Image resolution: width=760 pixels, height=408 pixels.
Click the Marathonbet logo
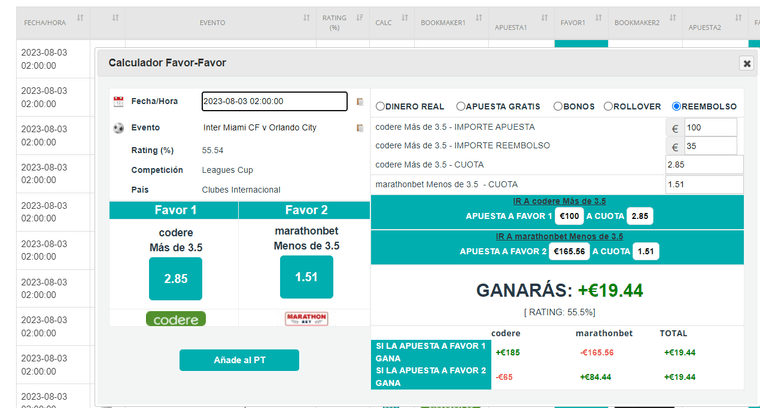pos(306,318)
